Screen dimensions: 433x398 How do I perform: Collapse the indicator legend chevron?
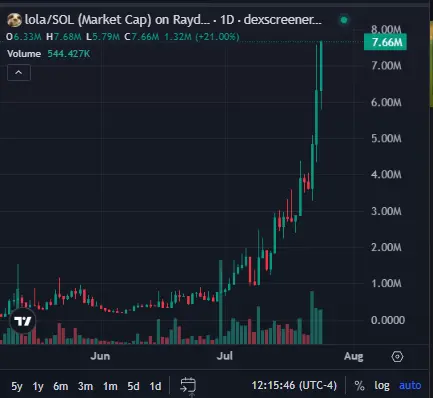[x=19, y=72]
